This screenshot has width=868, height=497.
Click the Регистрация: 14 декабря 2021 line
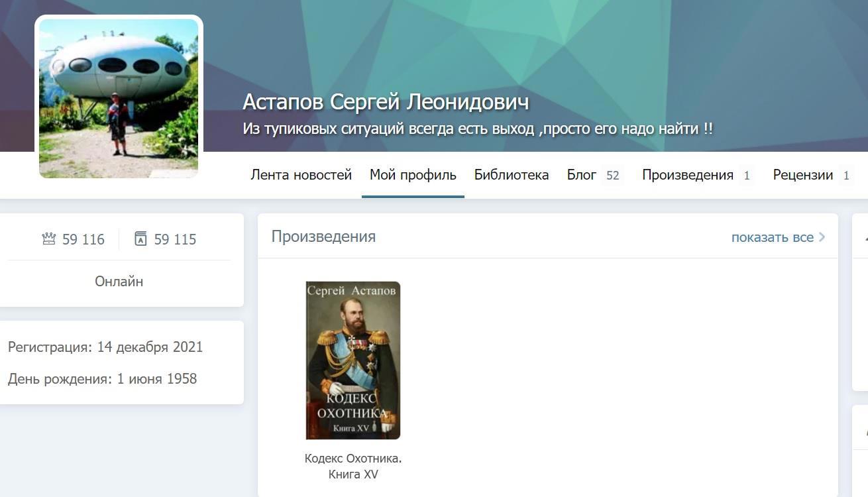click(x=105, y=347)
